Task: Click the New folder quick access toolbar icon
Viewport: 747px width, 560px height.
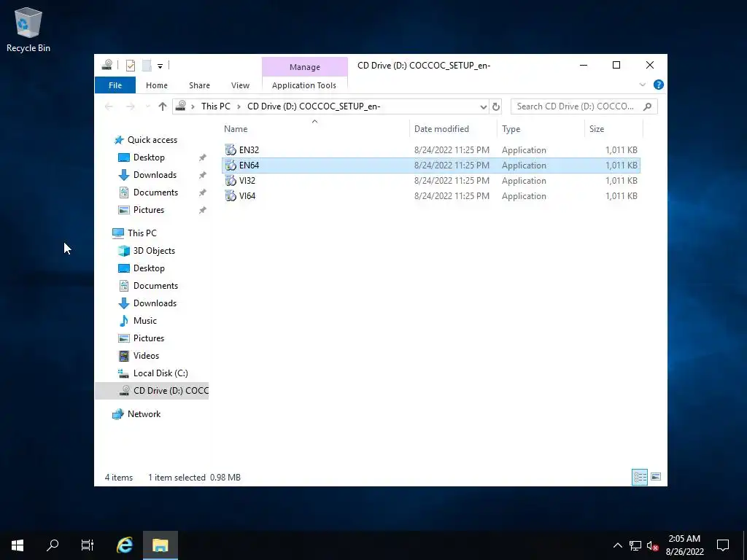Action: [147, 65]
